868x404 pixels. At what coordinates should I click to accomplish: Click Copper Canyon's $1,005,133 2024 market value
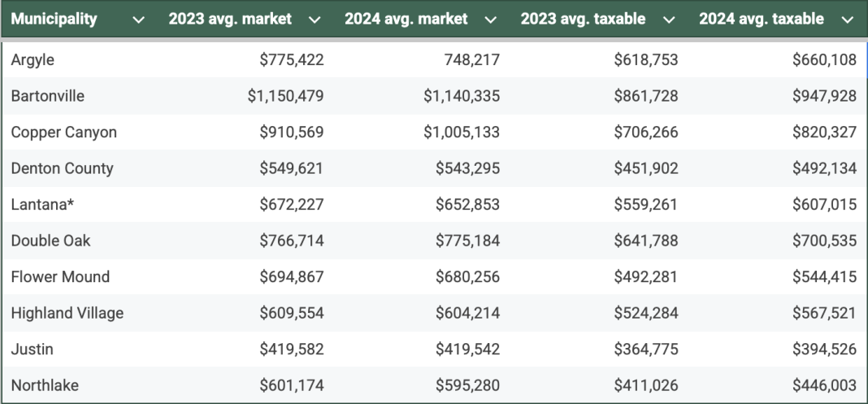pos(462,132)
